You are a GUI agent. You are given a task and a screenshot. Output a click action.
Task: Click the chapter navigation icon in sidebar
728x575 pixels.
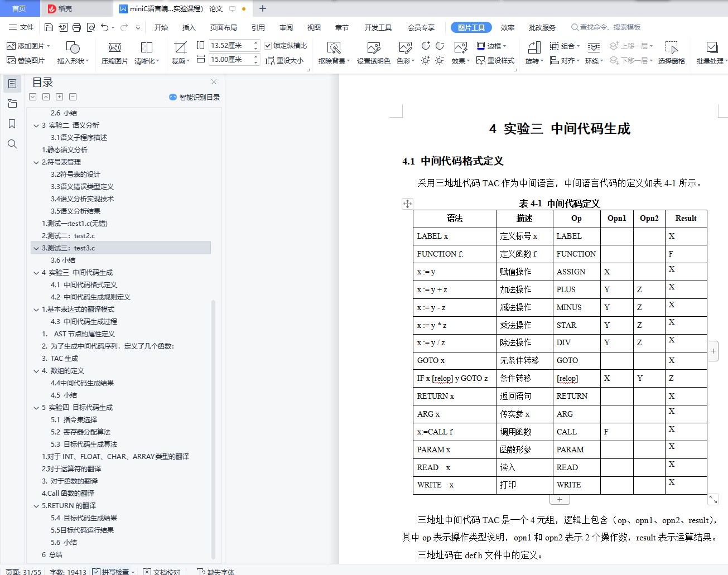[12, 104]
